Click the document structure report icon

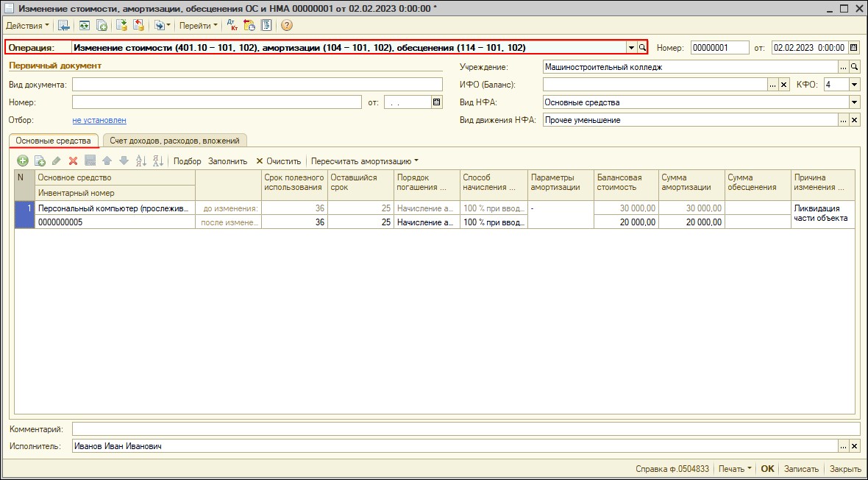(266, 26)
